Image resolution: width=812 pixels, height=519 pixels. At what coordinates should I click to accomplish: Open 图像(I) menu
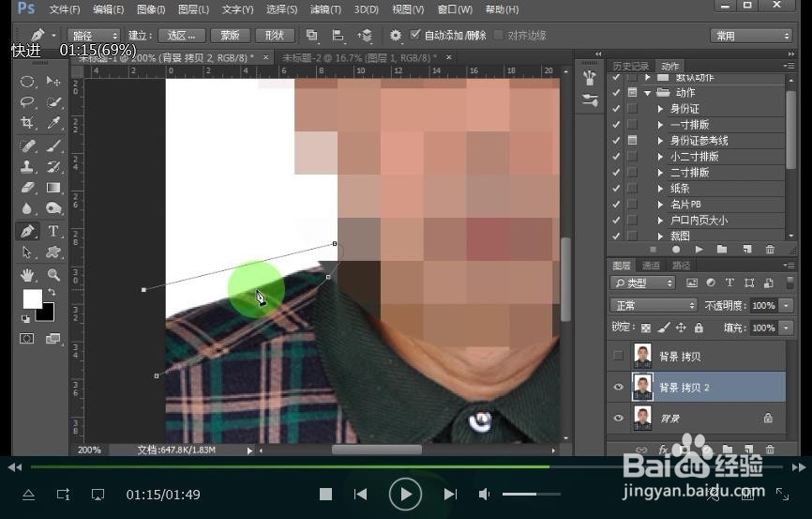point(151,9)
